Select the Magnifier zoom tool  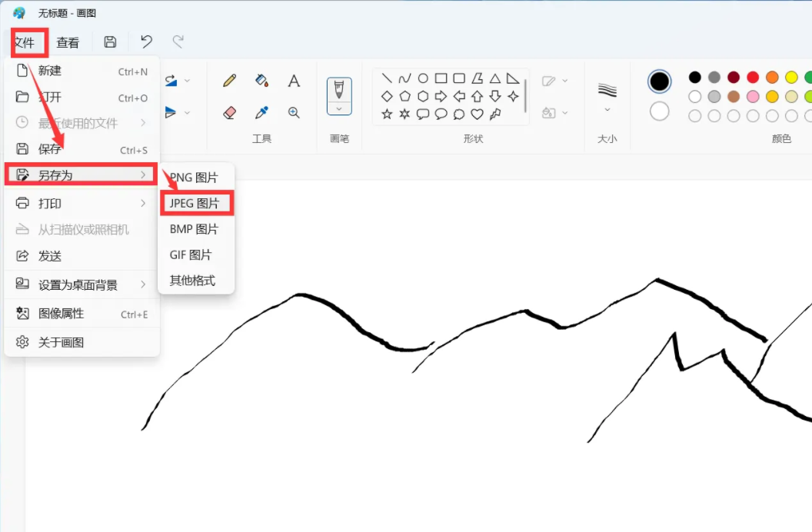coord(294,112)
